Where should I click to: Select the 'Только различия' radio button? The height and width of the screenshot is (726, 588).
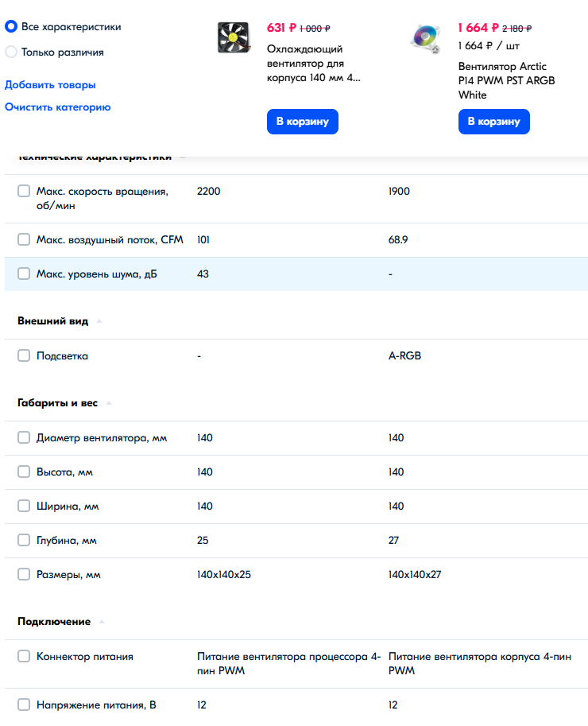[11, 52]
